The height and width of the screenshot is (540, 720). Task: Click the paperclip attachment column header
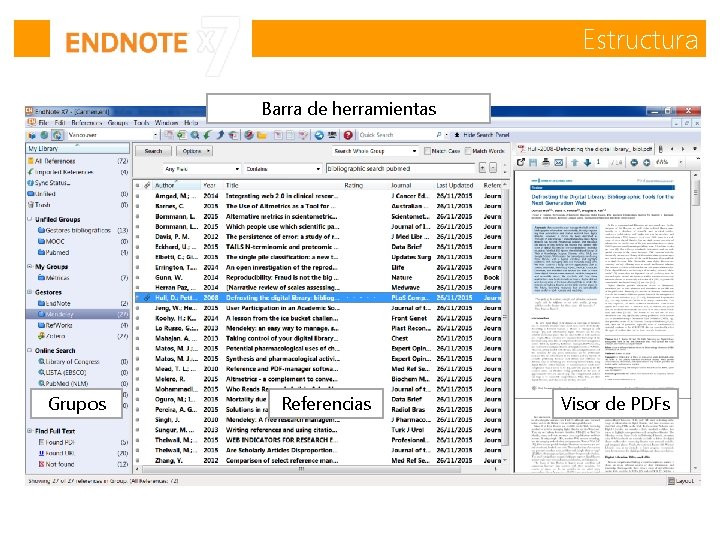[147, 185]
